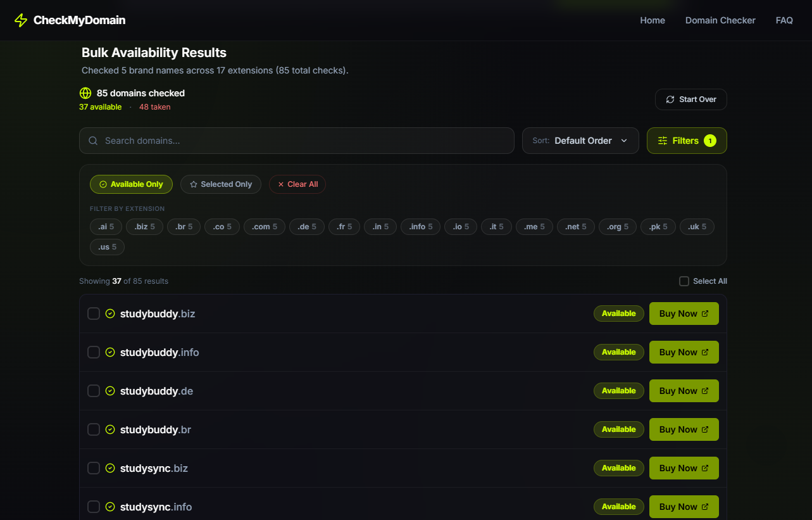812x520 pixels.
Task: Tick the checkbox for studybuddy.info
Action: click(94, 352)
